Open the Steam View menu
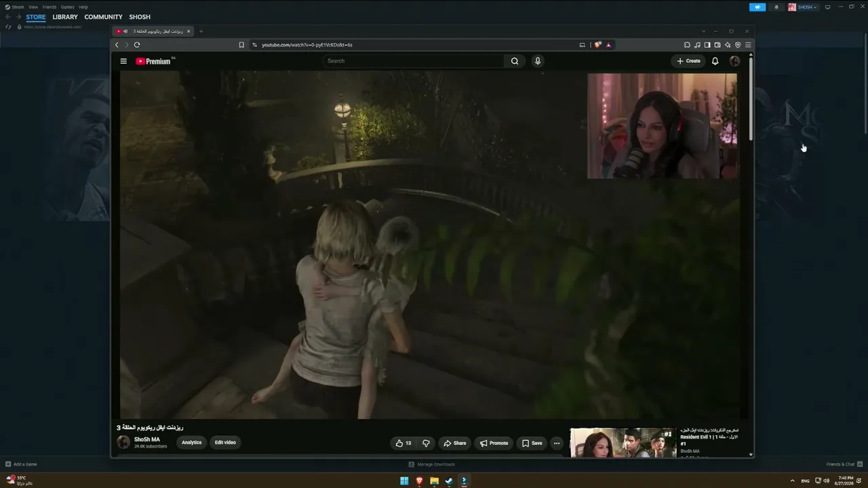The height and width of the screenshot is (488, 868). pos(33,7)
